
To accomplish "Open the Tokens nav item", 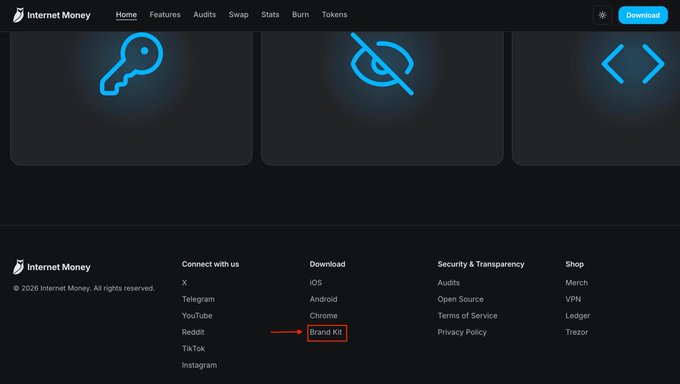I will (x=334, y=15).
